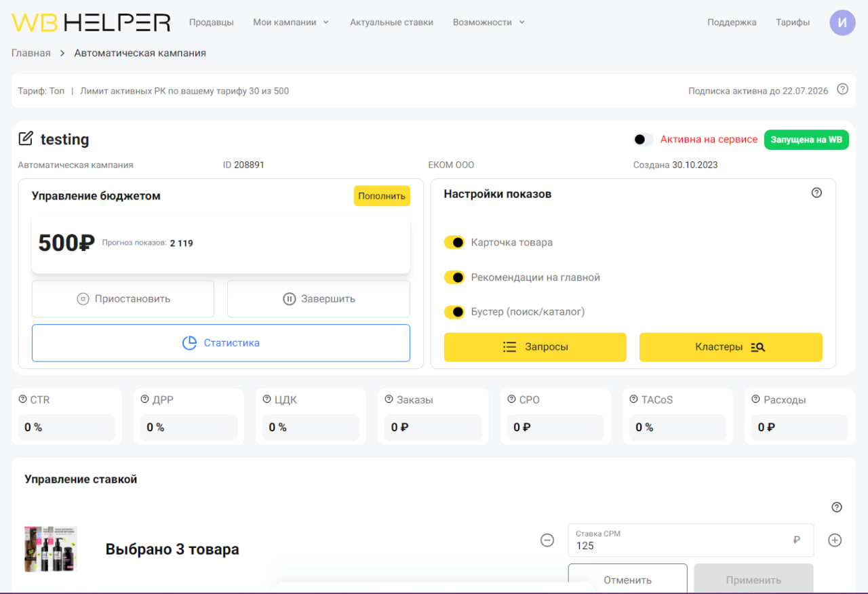868x594 pixels.
Task: Click the plus icon to increase CPM bid
Action: pos(835,540)
